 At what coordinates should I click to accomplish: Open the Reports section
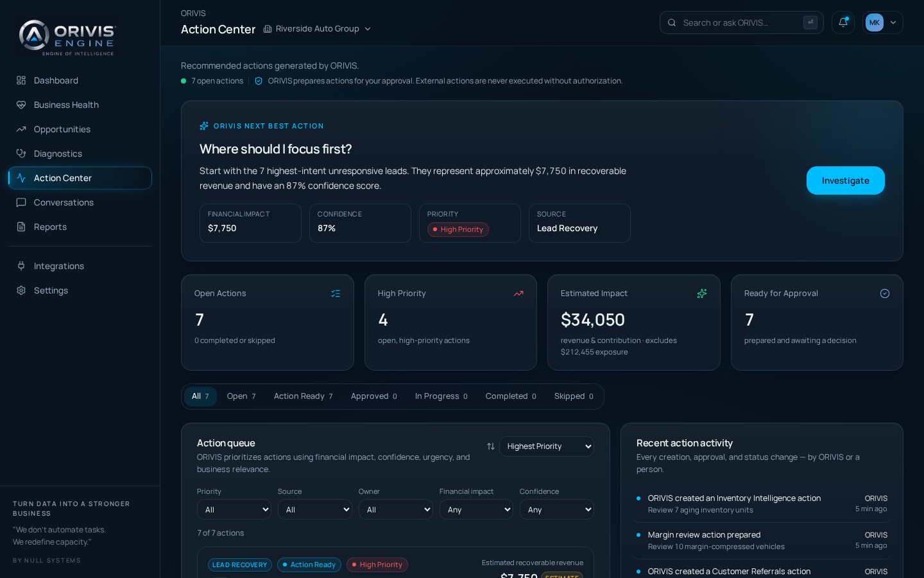point(80,227)
